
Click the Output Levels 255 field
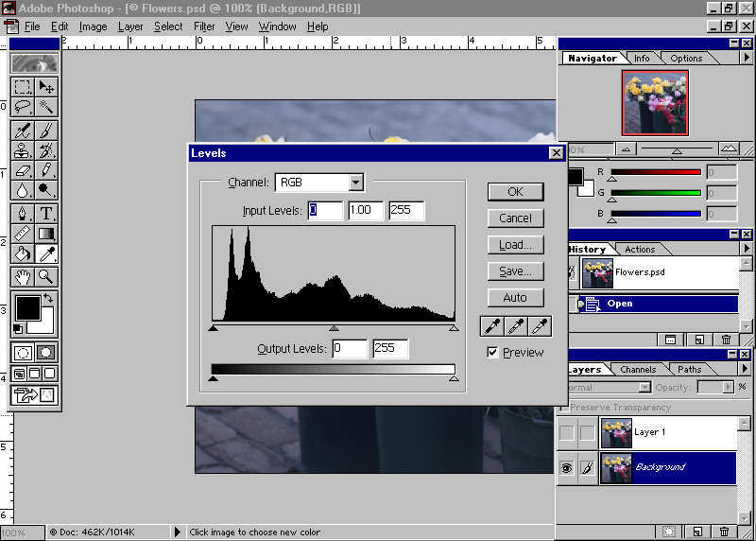click(x=390, y=348)
